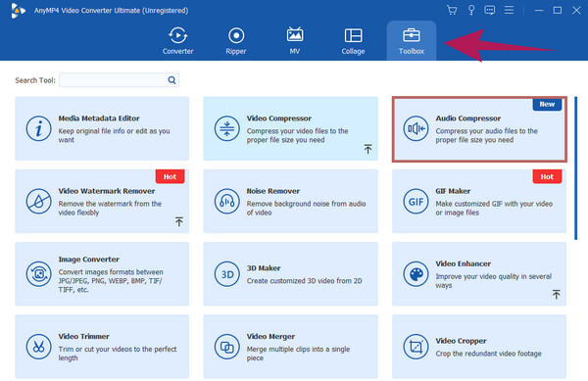This screenshot has height=381, width=588.
Task: Click the 3D Maker icon
Action: 227,274
